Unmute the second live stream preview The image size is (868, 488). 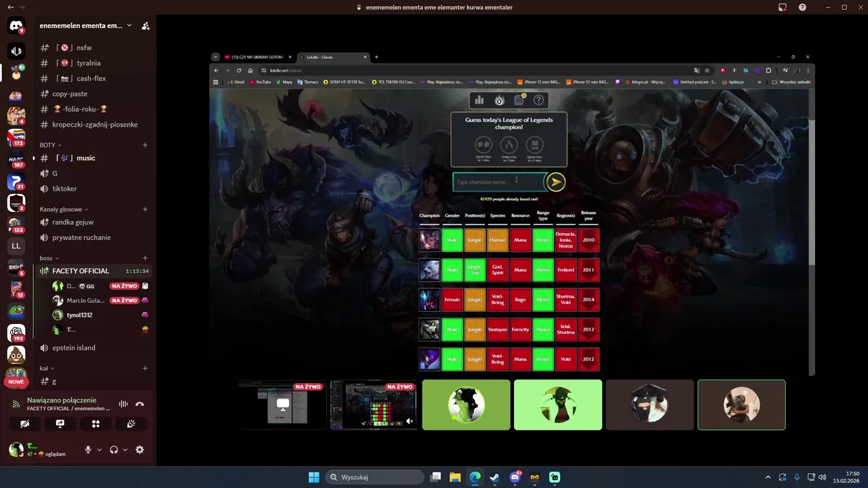[410, 422]
